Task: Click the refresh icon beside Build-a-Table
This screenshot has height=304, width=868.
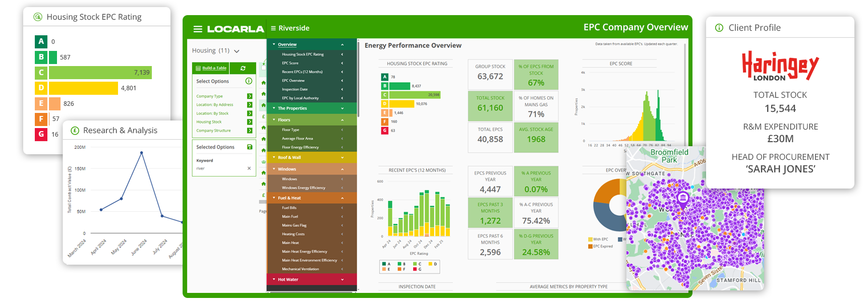Action: tap(243, 68)
